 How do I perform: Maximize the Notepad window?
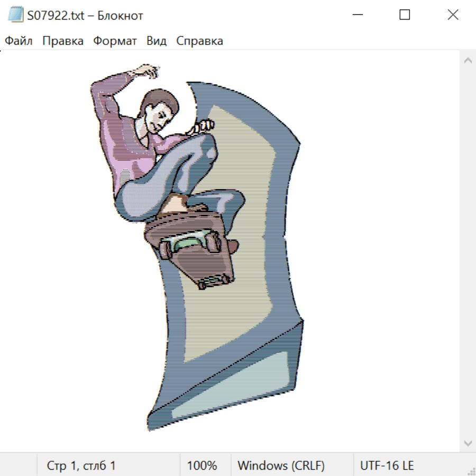405,15
